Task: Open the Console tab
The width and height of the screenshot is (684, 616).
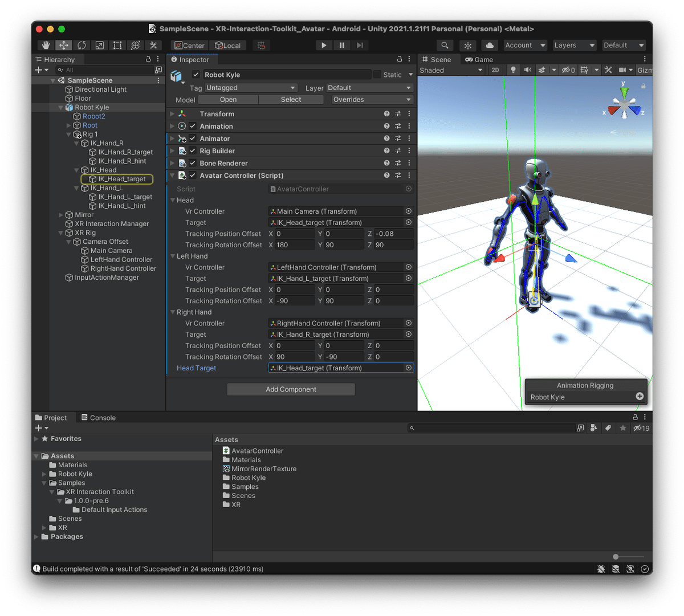Action: (98, 418)
